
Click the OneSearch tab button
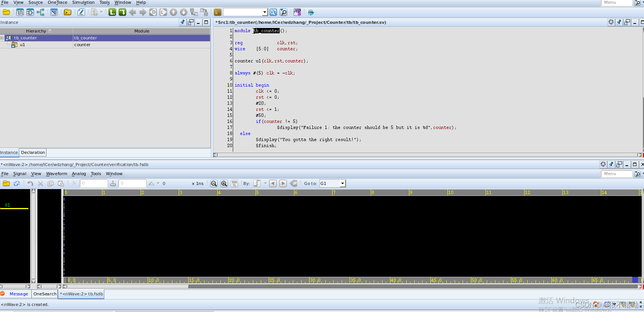45,294
